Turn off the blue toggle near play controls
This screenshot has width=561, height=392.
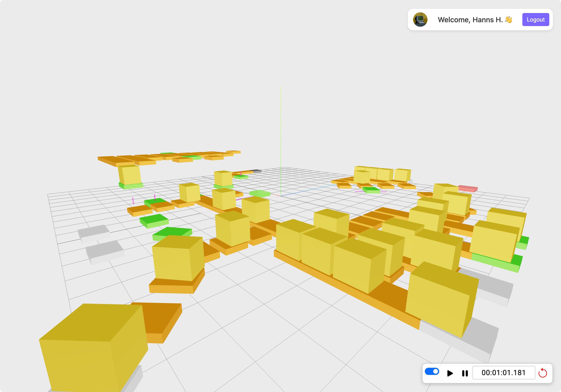click(432, 372)
